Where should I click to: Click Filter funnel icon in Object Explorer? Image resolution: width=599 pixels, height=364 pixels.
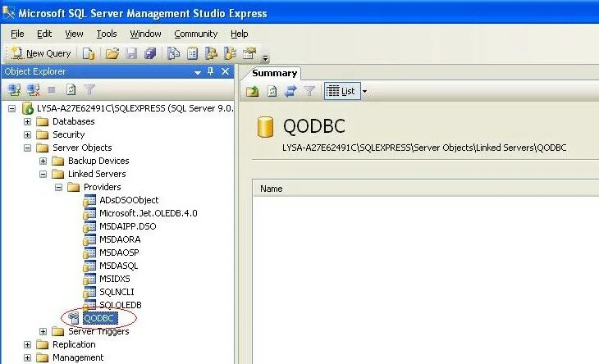tap(89, 90)
